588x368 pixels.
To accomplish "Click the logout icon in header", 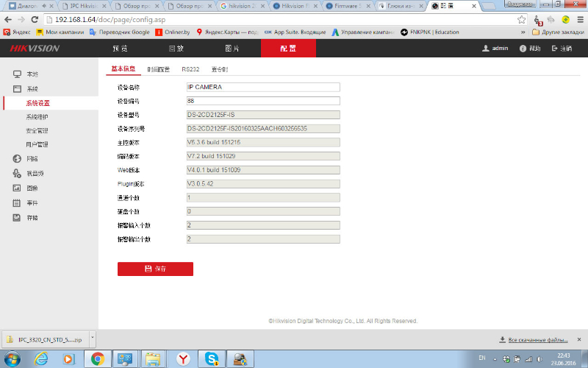I will [555, 48].
